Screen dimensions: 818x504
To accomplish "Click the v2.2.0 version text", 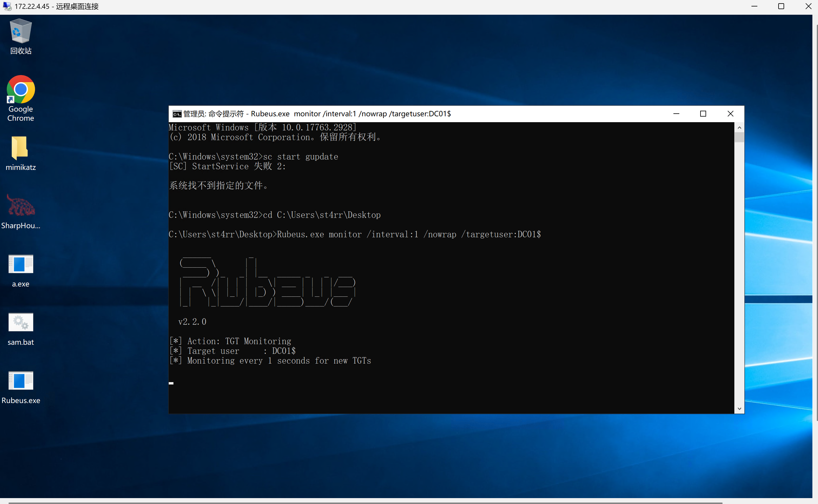I will [192, 322].
